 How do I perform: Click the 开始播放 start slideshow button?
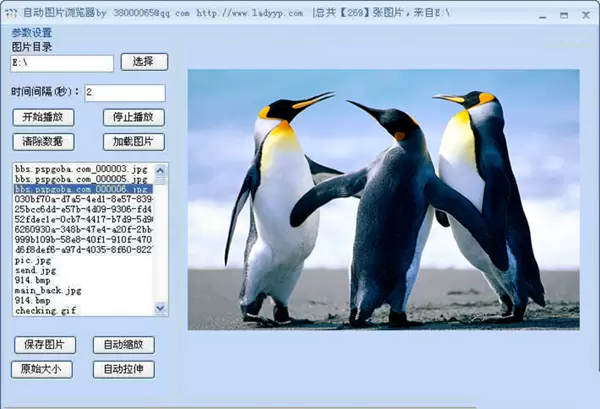pos(43,117)
